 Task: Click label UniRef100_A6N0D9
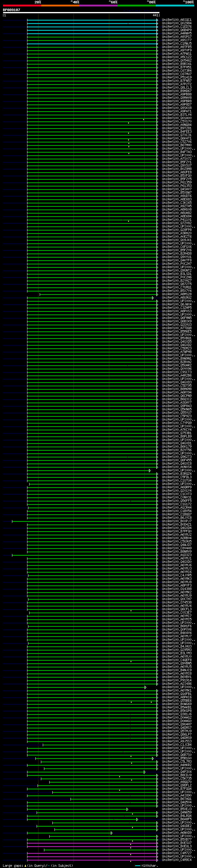tap(176, 833)
